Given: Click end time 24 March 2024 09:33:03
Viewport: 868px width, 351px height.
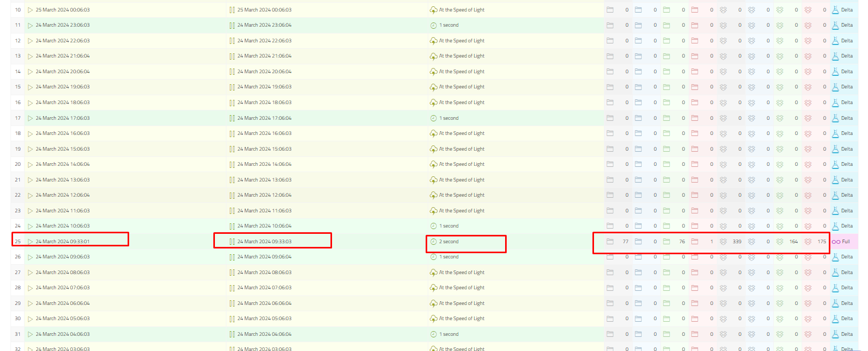Looking at the screenshot, I should click(x=265, y=242).
